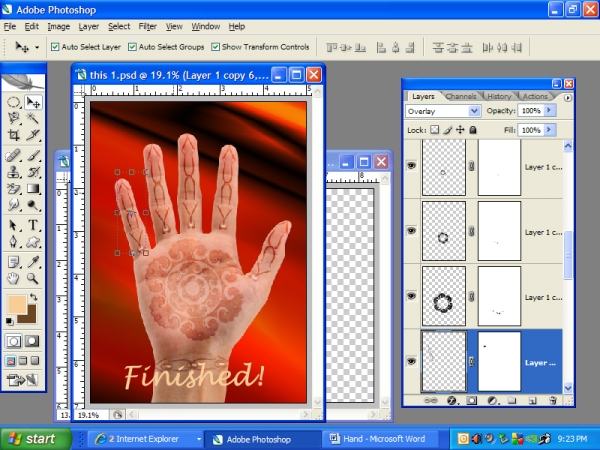Select the Gradient tool

(x=33, y=189)
